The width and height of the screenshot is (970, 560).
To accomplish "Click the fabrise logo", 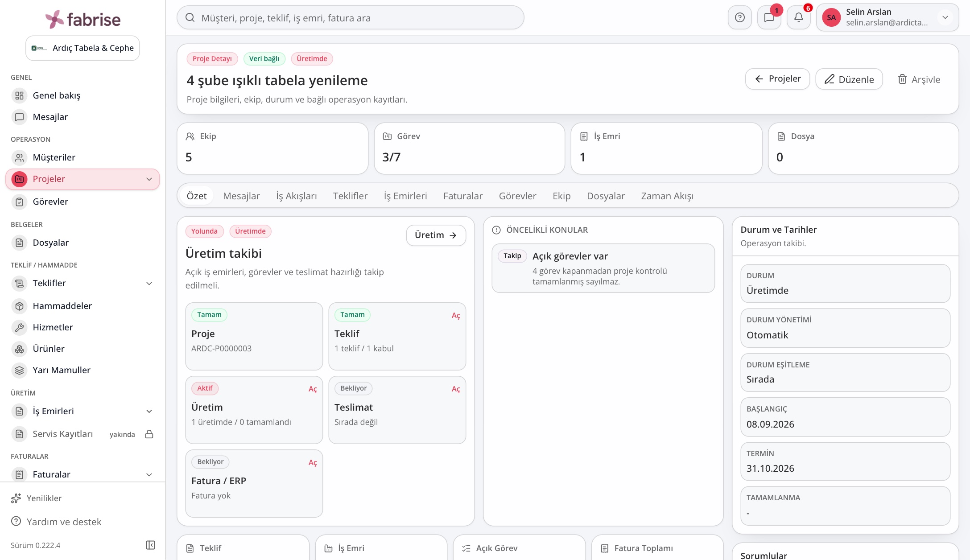I will 83,19.
